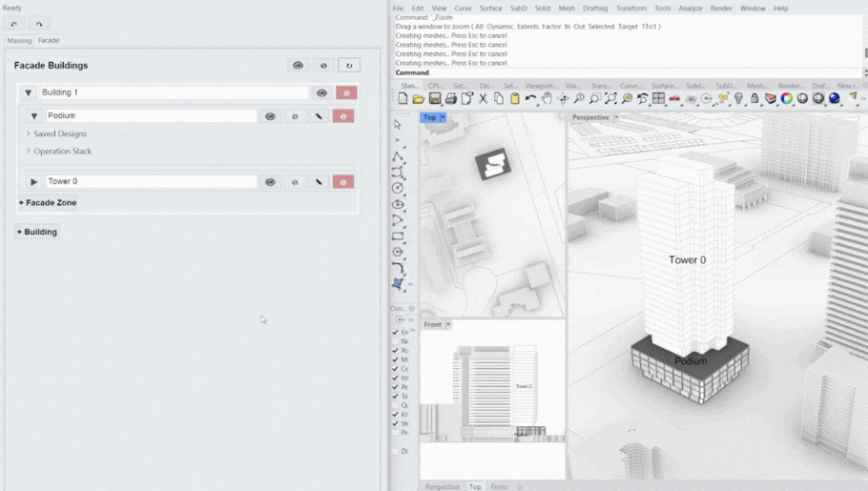The width and height of the screenshot is (868, 491).
Task: Click the color wheel Properties icon
Action: pos(787,98)
